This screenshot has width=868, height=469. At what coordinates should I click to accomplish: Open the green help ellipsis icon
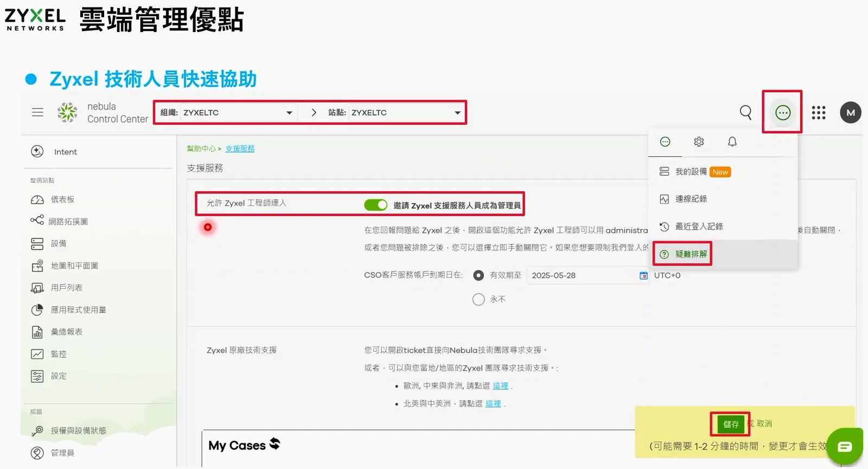(x=783, y=112)
